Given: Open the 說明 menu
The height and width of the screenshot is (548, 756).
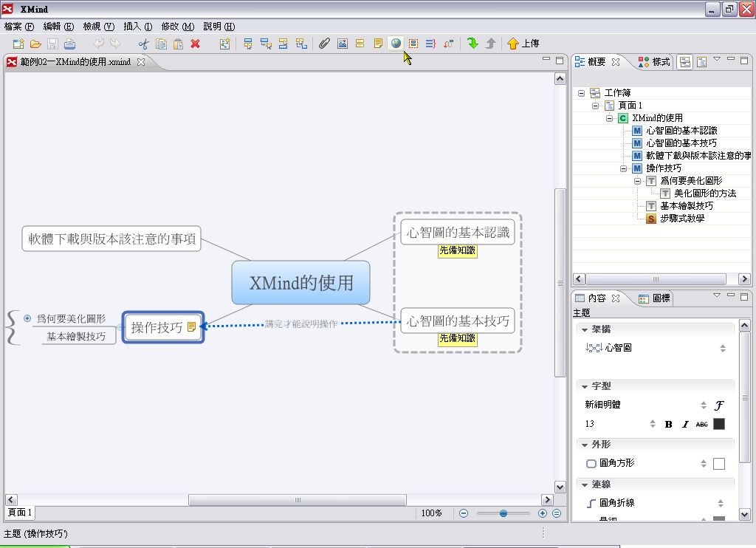Looking at the screenshot, I should [219, 27].
